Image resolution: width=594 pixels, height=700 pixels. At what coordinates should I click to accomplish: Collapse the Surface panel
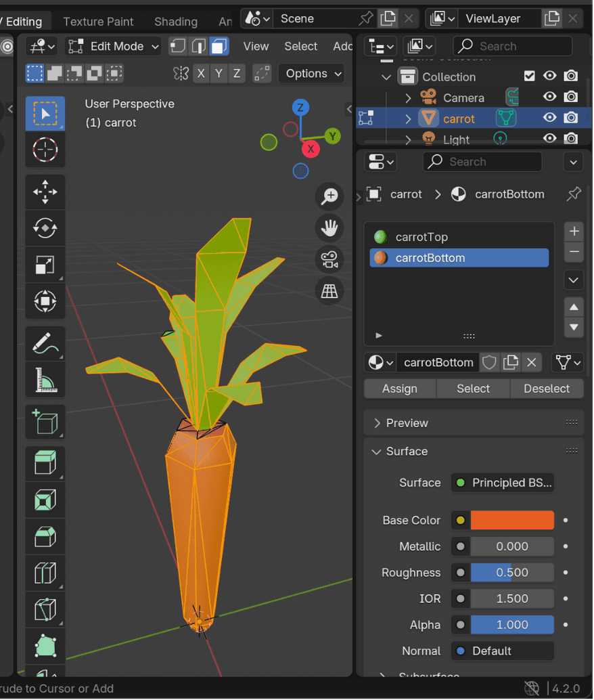474,452
